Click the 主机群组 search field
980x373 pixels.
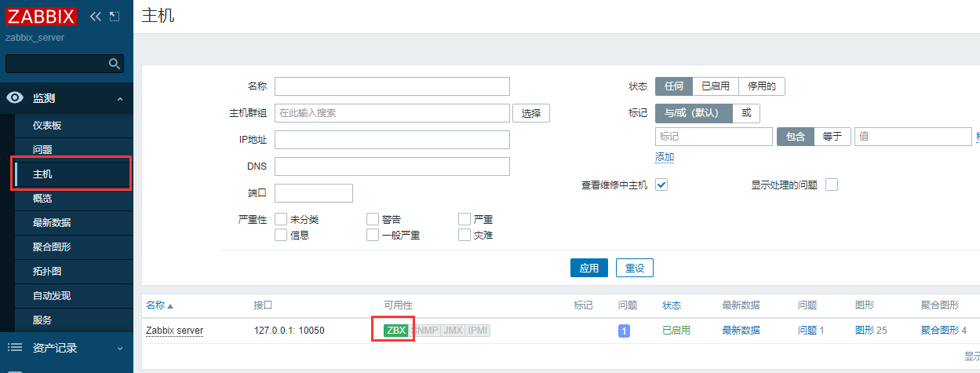coord(392,113)
